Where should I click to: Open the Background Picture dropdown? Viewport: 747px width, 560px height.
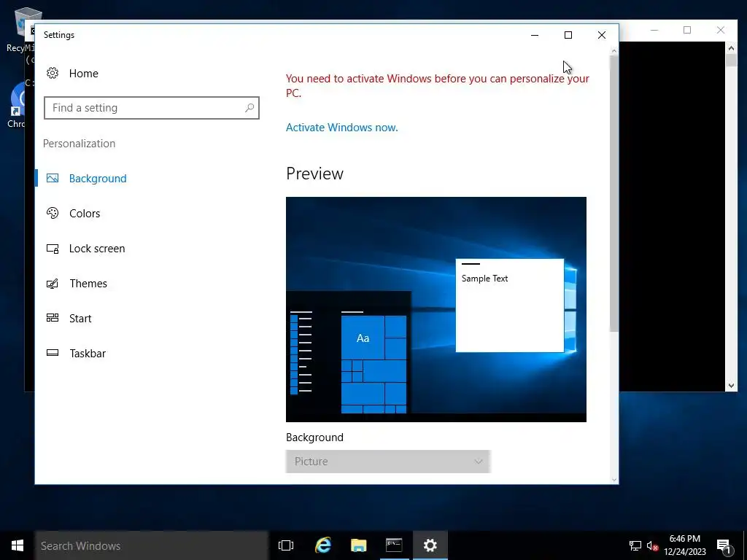pos(388,462)
